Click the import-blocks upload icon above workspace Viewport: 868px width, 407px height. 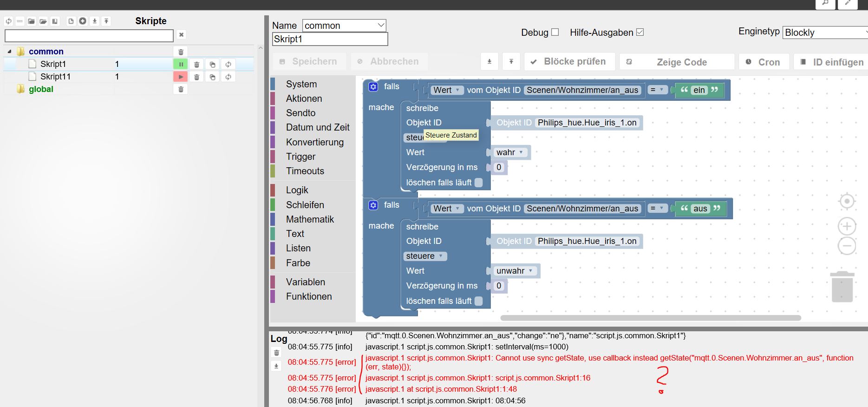[x=511, y=61]
